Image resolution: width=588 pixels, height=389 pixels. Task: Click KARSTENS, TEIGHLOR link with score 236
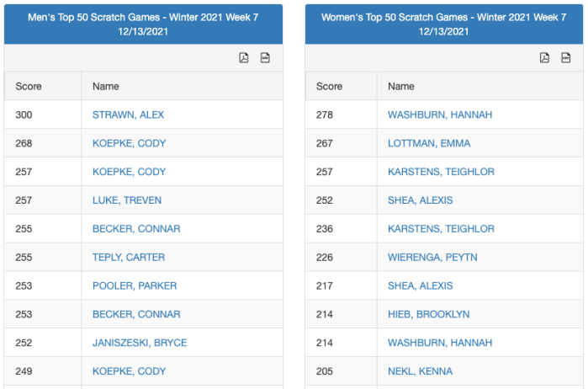click(x=441, y=229)
